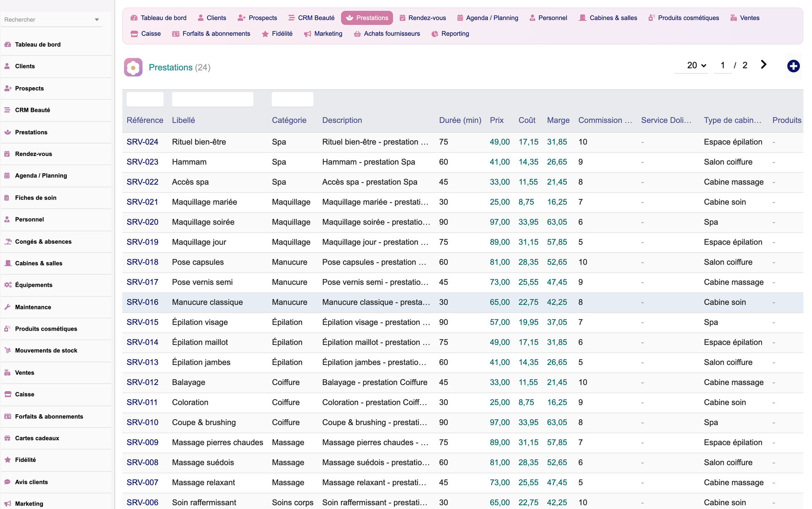Click Rendez-vous calendar icon in sidebar
Screen dimensions: 812x509
tap(7, 154)
